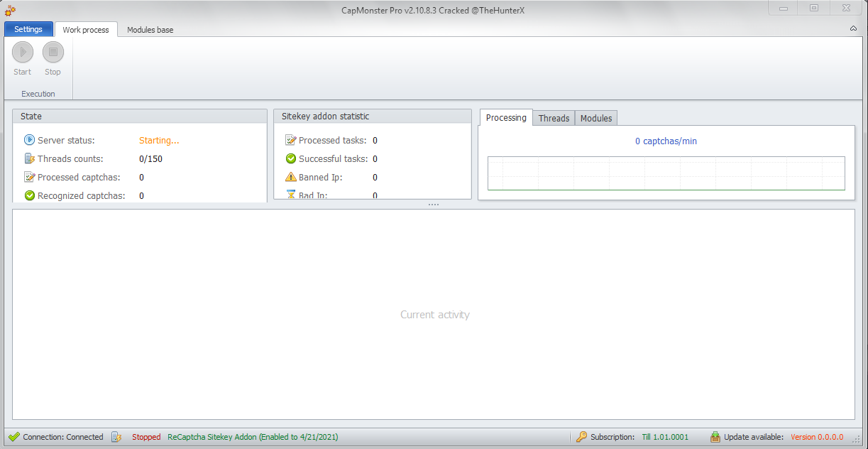The width and height of the screenshot is (868, 449).
Task: Click the Processed captchas icon
Action: click(30, 177)
